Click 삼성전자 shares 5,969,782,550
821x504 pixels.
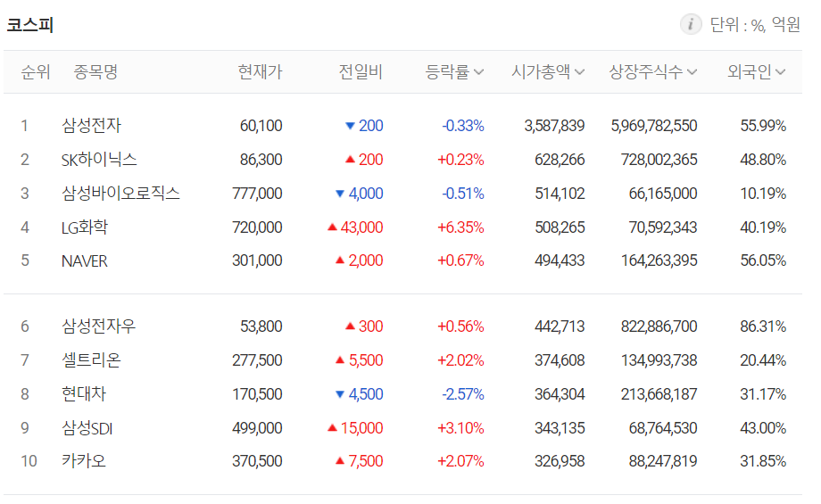coord(654,126)
